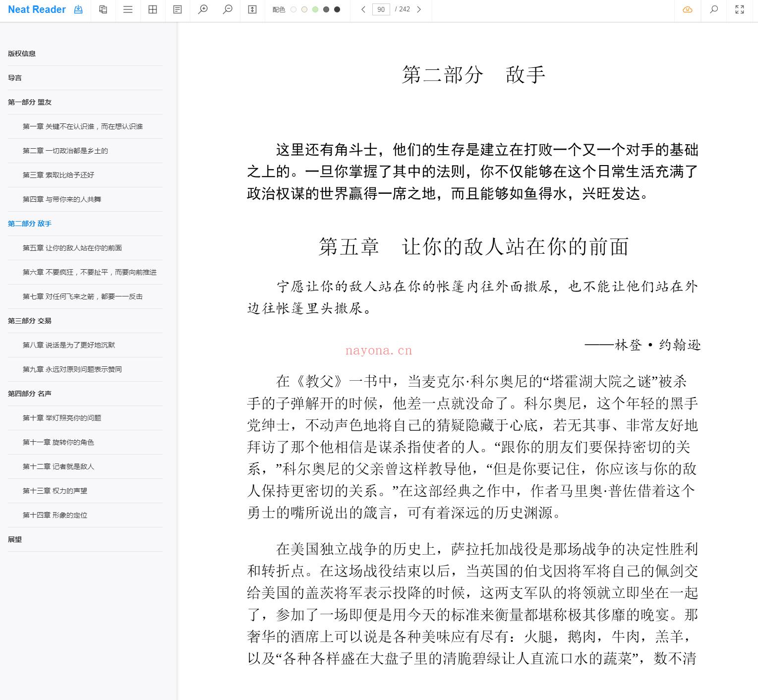Select the white color theme swatch
758x700 pixels.
pos(293,9)
